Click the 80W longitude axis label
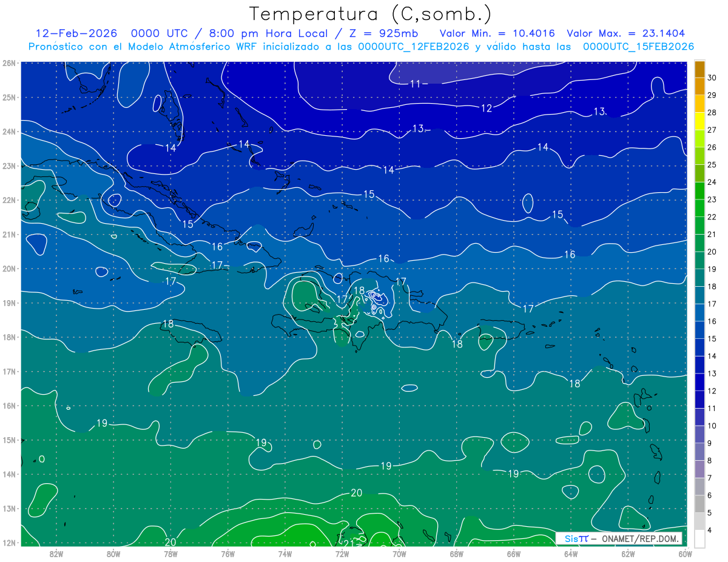The image size is (728, 562). click(113, 554)
